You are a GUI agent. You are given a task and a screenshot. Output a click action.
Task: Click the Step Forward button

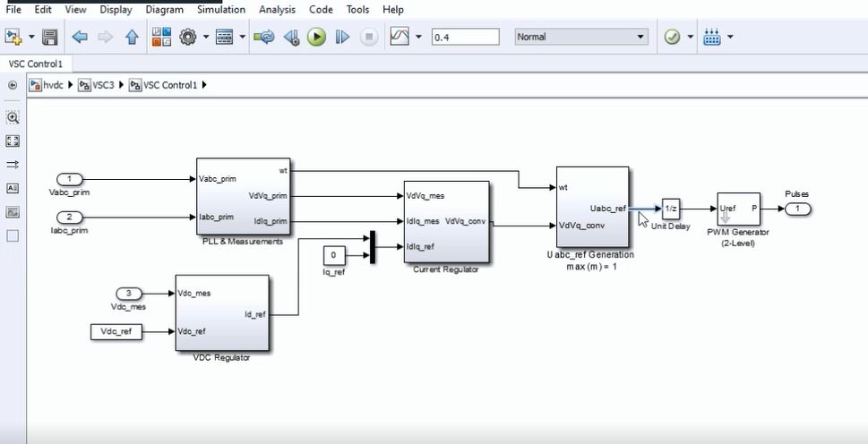click(x=341, y=37)
